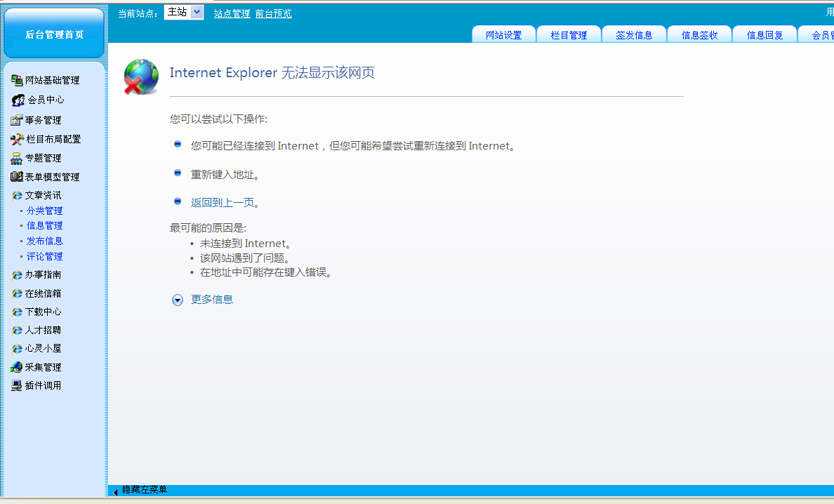The image size is (834, 504).
Task: Open the 当前站点 dropdown showing 主站
Action: 184,12
